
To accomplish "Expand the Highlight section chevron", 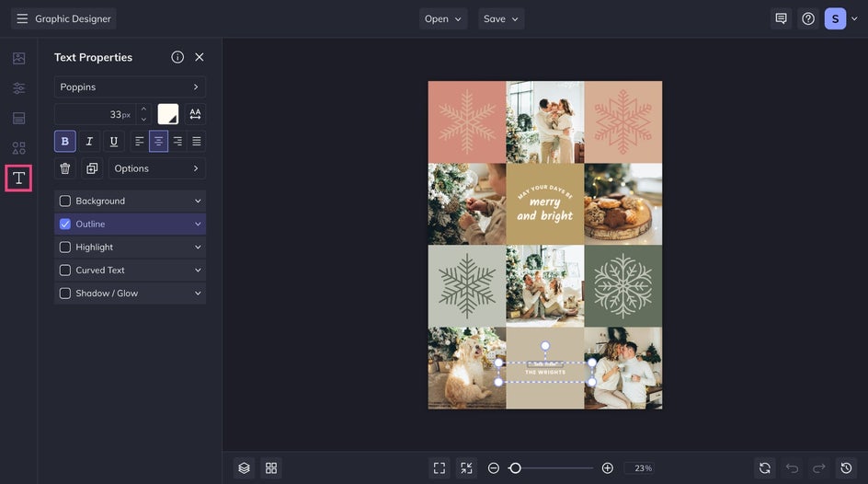I will (x=198, y=247).
